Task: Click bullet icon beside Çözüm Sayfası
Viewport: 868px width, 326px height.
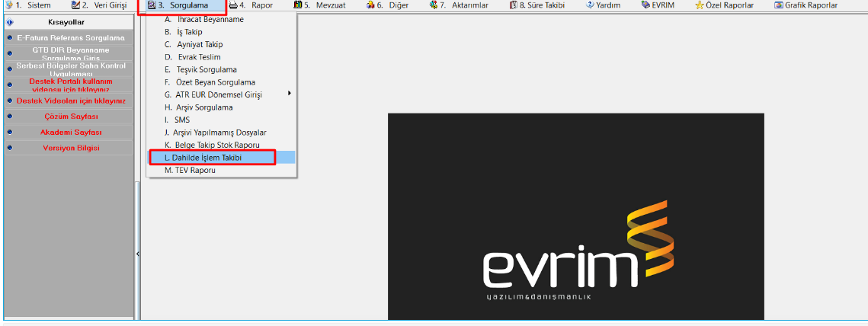Action: pyautogui.click(x=11, y=117)
